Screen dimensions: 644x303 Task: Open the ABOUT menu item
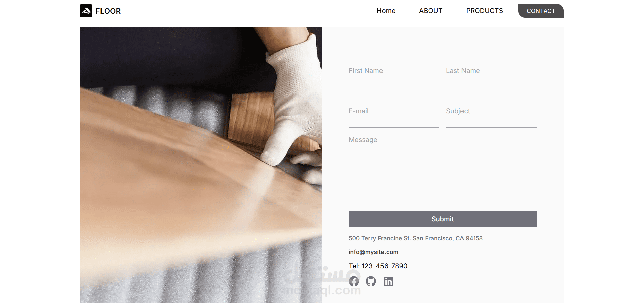431,11
